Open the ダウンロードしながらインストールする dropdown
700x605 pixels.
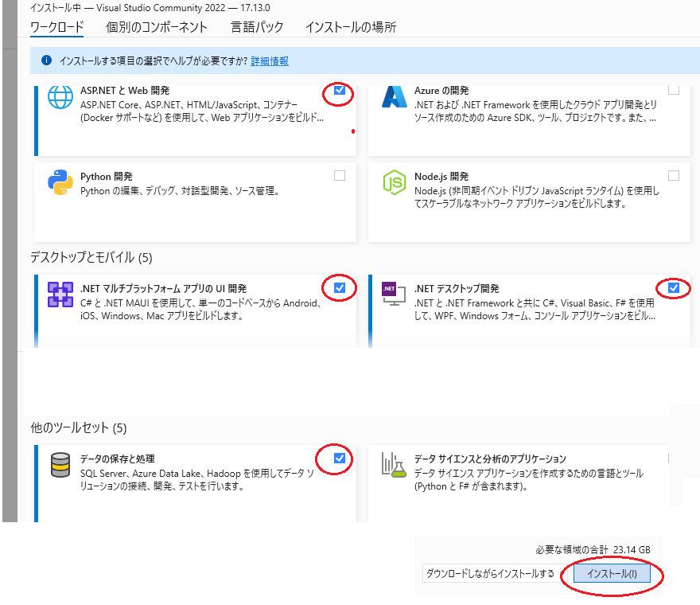[488, 573]
